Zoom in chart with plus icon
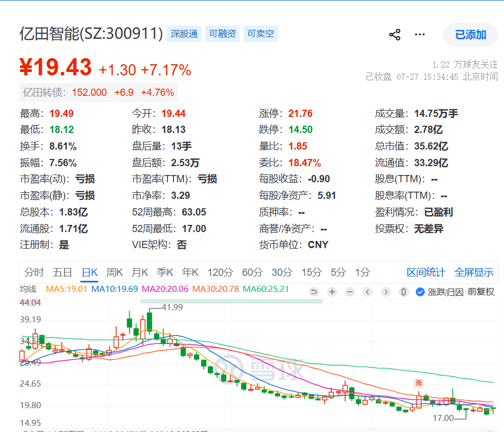Image resolution: width=504 pixels, height=432 pixels. pyautogui.click(x=332, y=292)
